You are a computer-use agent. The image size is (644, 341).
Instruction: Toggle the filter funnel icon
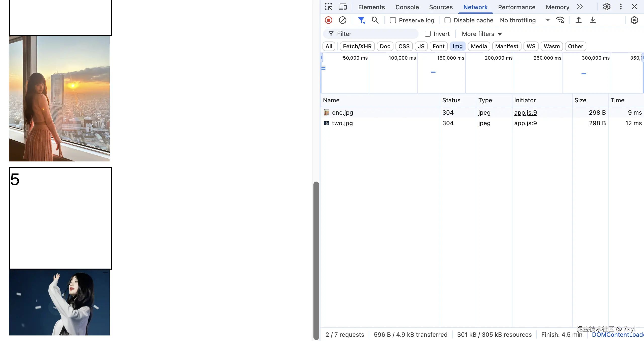coord(361,20)
